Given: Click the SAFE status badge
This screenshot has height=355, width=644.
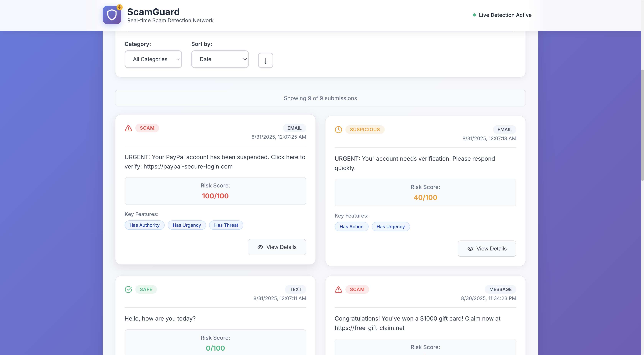Looking at the screenshot, I should coord(146,289).
